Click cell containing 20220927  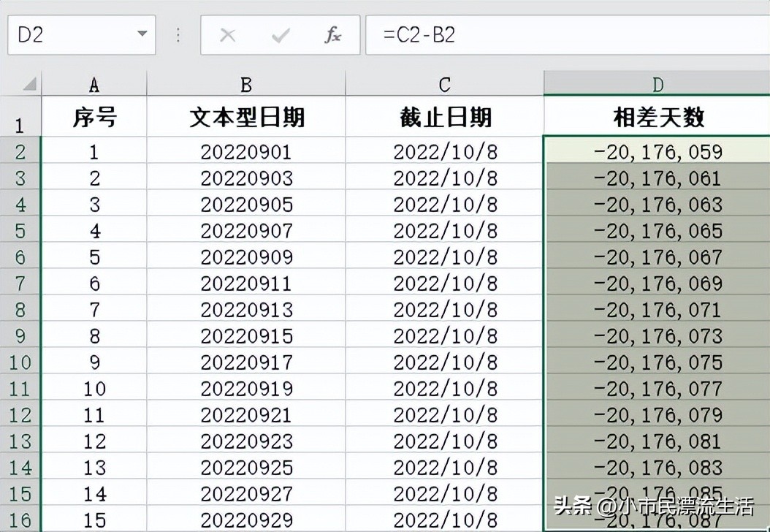pyautogui.click(x=246, y=493)
